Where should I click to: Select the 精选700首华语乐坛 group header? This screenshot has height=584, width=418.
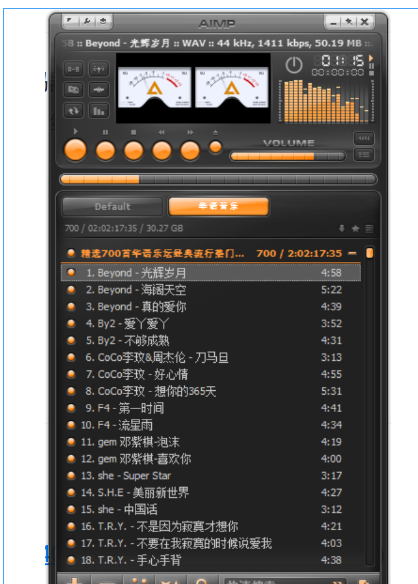tap(211, 253)
